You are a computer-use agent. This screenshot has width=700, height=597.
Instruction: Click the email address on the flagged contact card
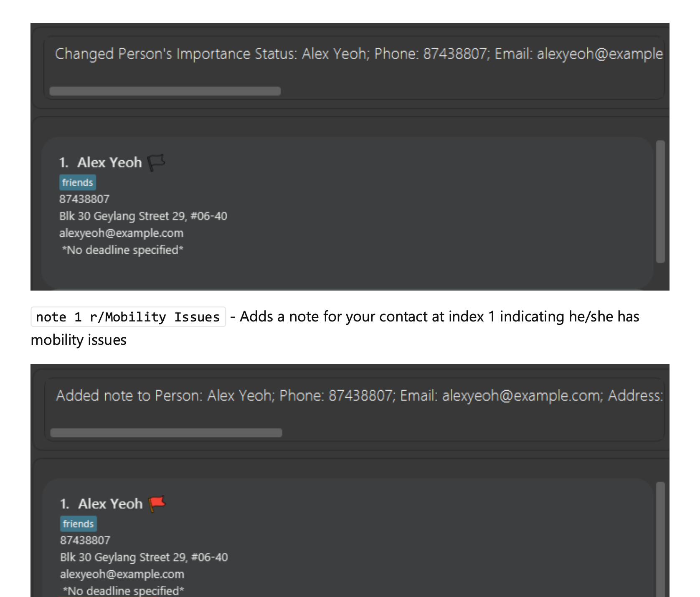click(x=122, y=574)
